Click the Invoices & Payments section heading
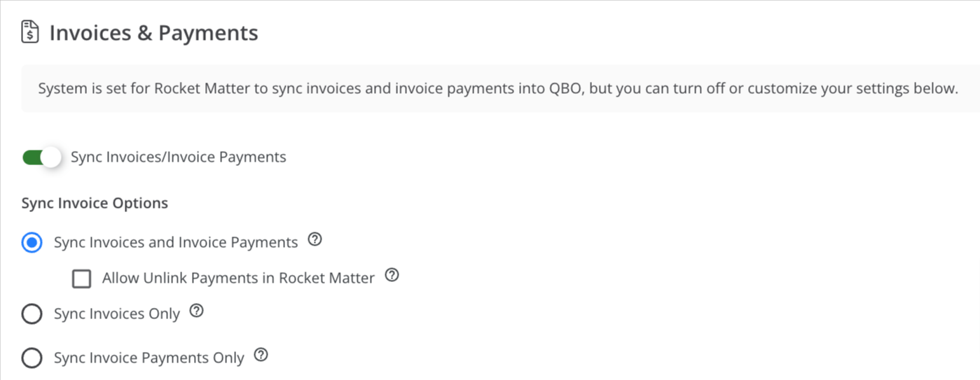Image resolution: width=980 pixels, height=380 pixels. tap(153, 33)
